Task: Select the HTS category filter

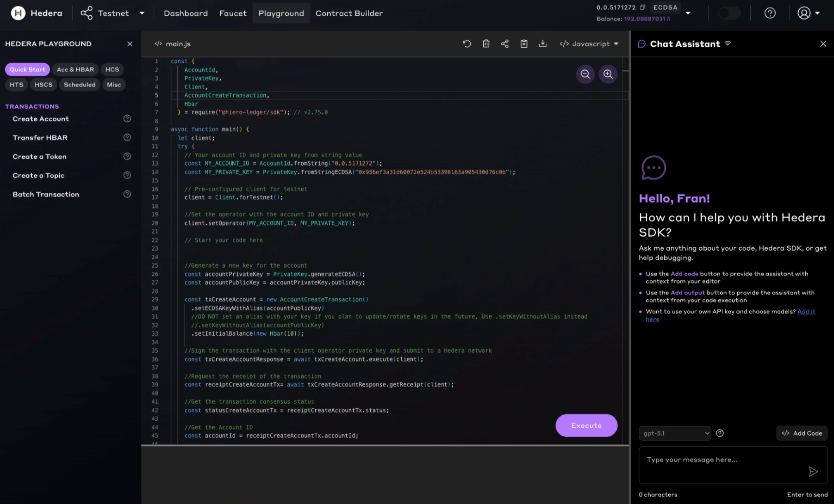Action: pos(16,84)
